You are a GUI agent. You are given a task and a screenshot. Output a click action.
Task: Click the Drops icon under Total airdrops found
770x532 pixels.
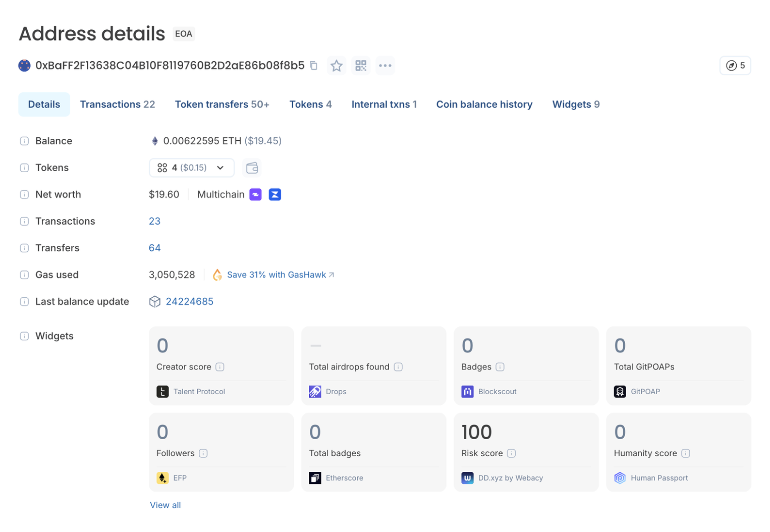[315, 391]
